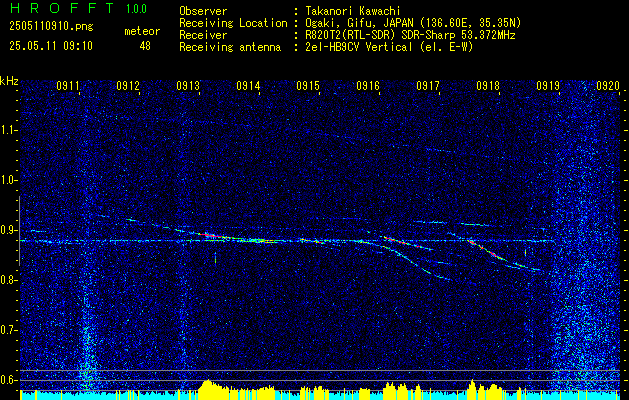Click the Receiving Location label
The height and width of the screenshot is (400, 629).
pos(233,23)
